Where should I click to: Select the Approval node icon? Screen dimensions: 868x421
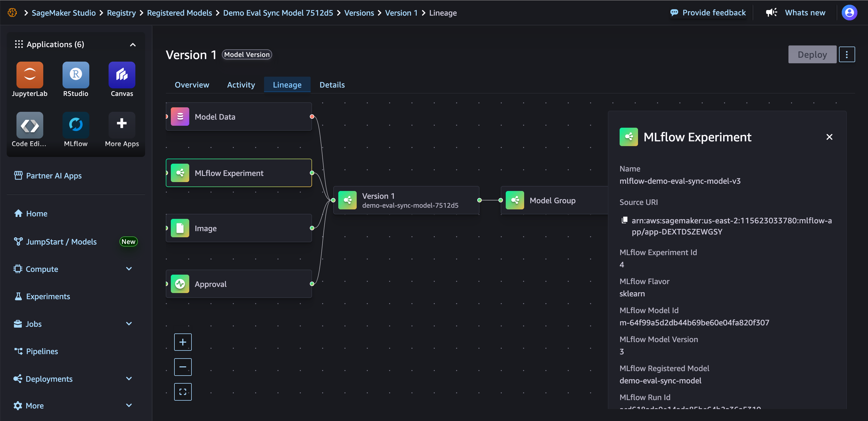coord(180,284)
